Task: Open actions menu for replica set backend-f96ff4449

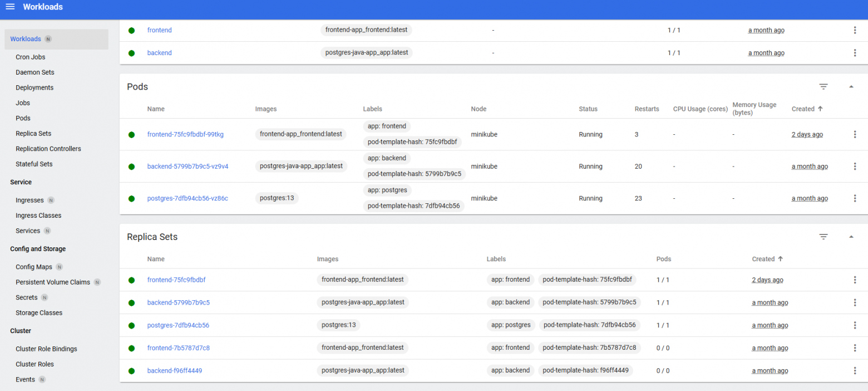Action: click(855, 370)
